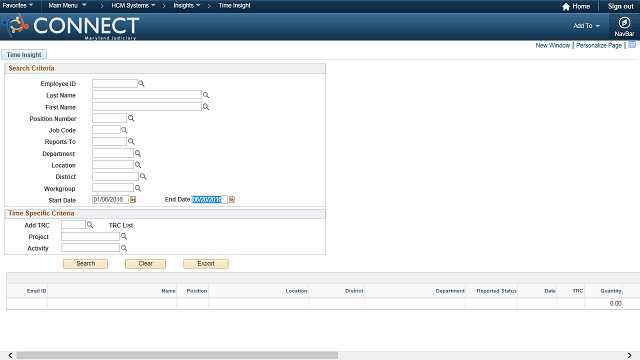This screenshot has height=360, width=640.
Task: Click the Employee ID input field
Action: pyautogui.click(x=115, y=83)
